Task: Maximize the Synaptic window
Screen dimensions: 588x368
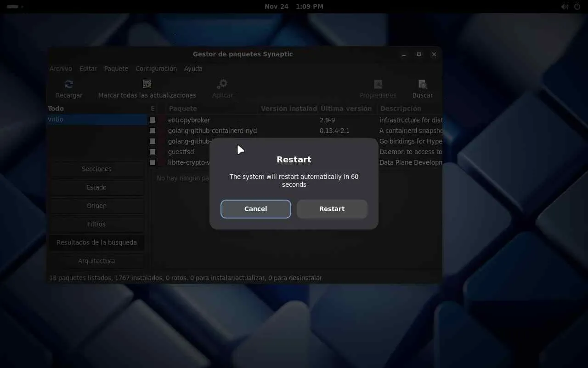Action: (x=419, y=54)
